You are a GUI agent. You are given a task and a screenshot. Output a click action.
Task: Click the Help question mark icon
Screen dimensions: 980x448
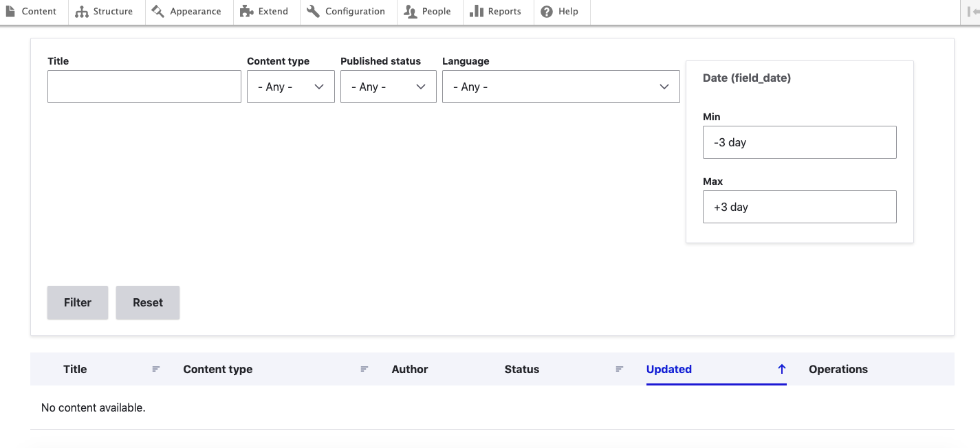[x=547, y=12]
